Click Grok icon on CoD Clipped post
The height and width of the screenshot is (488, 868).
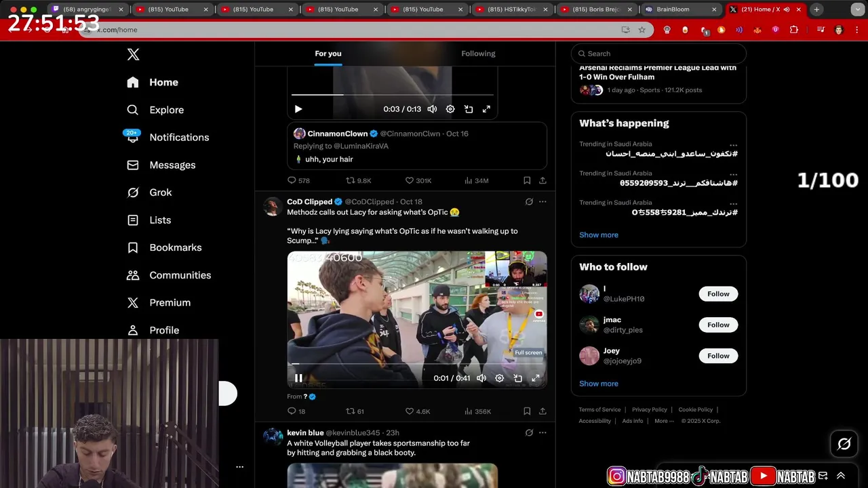529,202
